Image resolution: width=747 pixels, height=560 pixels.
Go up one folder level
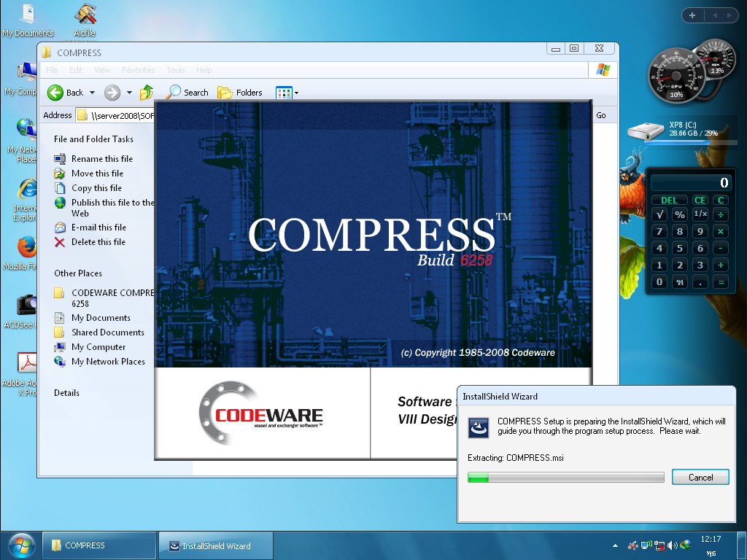tap(147, 93)
